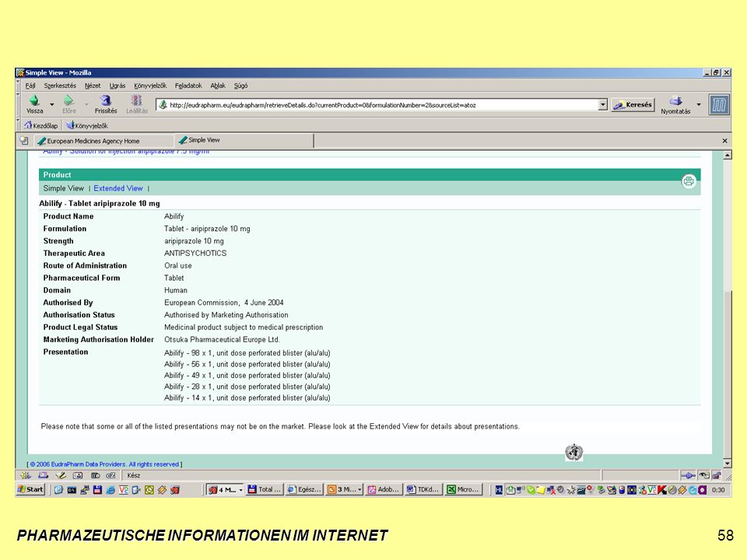
Task: Open the Fájl menu
Action: [x=30, y=86]
